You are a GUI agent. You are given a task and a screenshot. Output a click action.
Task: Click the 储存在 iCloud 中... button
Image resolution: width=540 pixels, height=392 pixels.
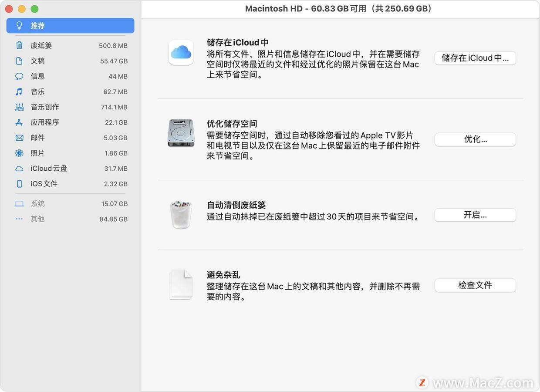click(x=475, y=58)
